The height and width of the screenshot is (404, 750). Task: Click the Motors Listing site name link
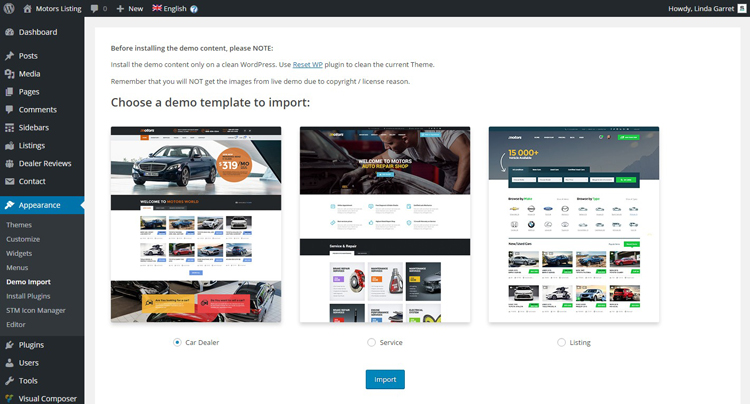(58, 9)
